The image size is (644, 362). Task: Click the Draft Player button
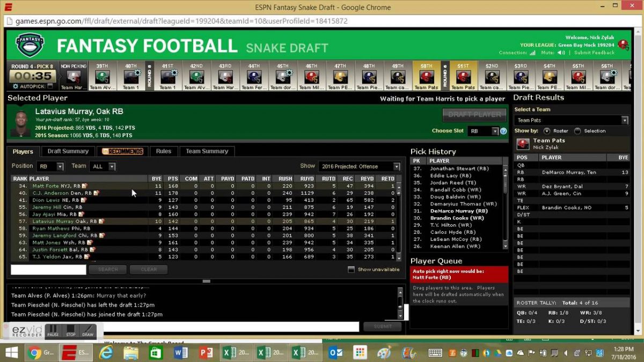pos(474,115)
